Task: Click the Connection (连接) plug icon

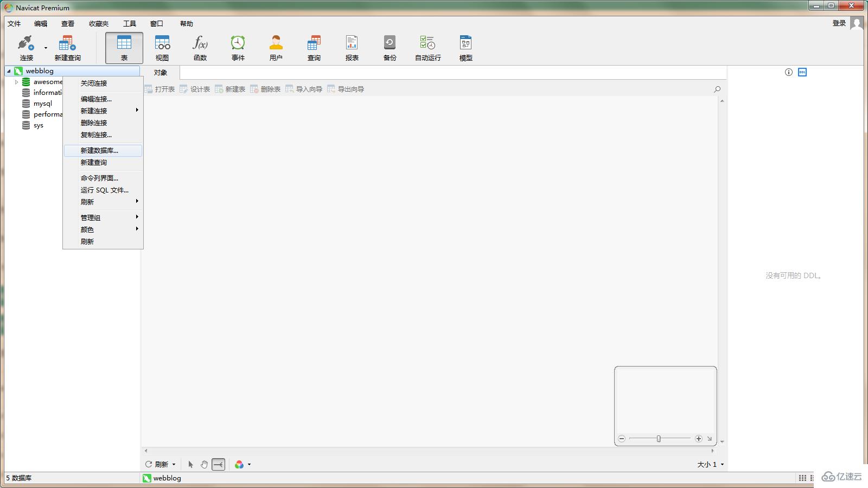Action: coord(26,43)
